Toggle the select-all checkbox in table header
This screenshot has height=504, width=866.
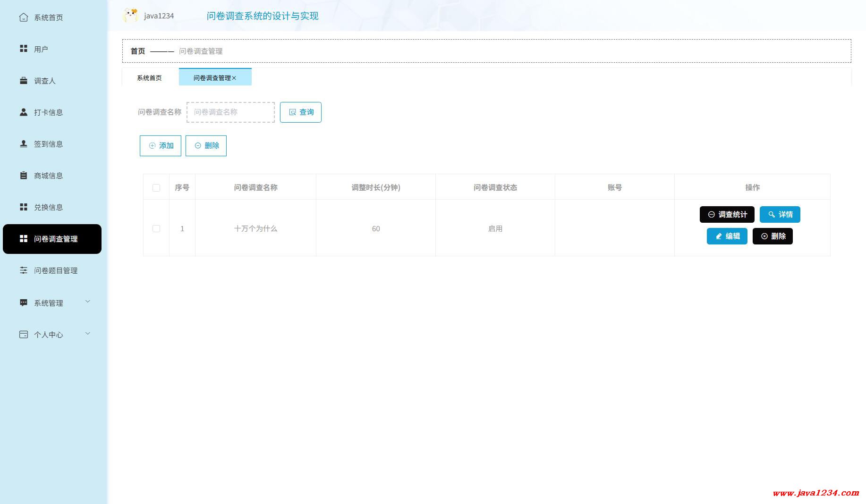[x=156, y=188]
